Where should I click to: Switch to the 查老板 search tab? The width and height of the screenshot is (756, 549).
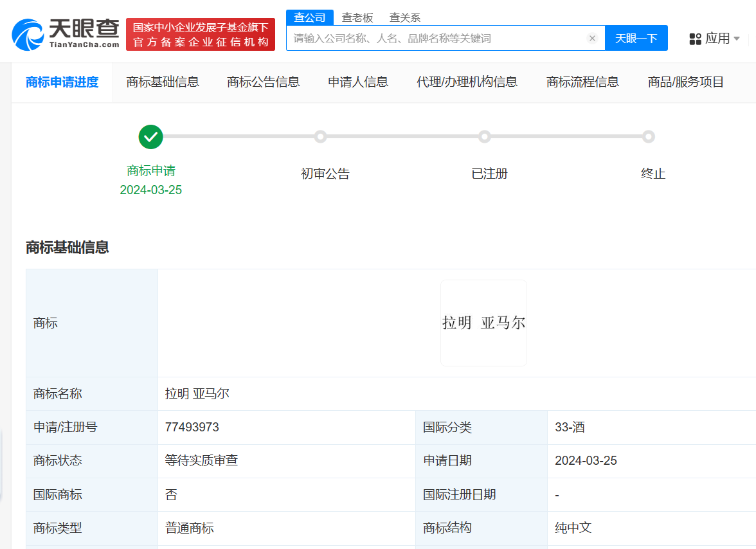click(x=358, y=17)
